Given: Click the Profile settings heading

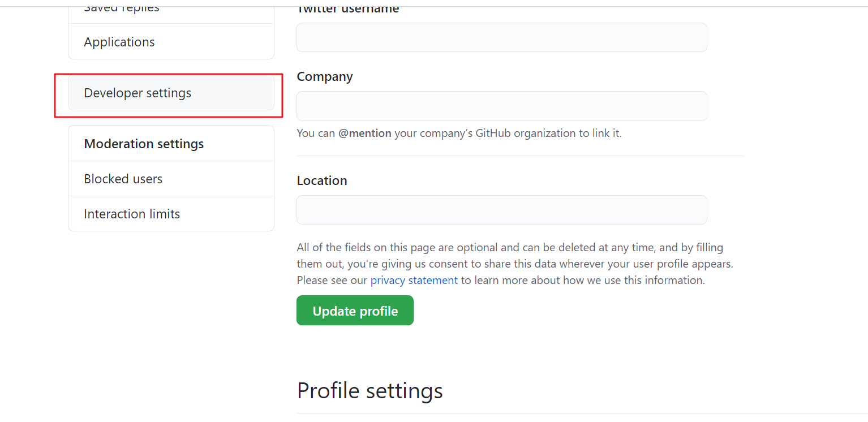Looking at the screenshot, I should pos(370,391).
